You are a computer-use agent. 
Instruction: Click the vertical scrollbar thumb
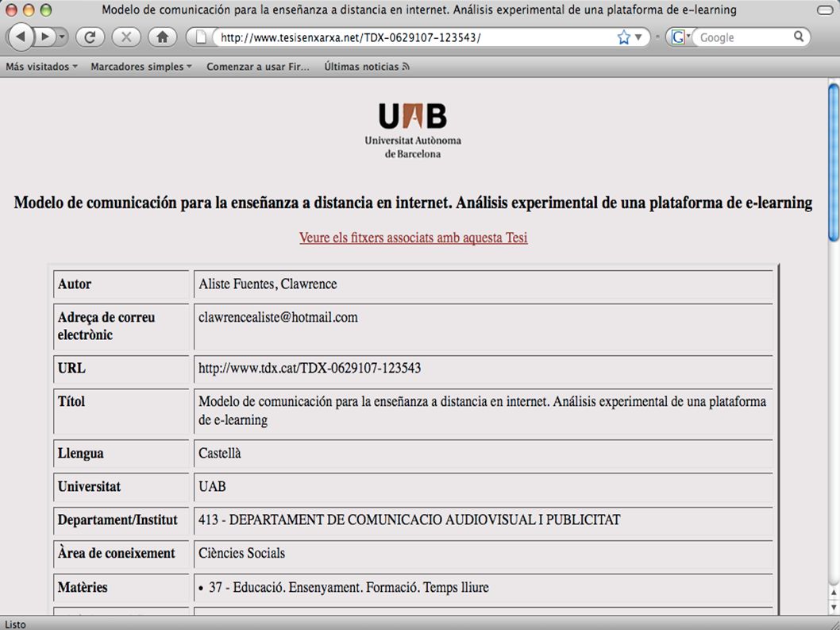834,162
